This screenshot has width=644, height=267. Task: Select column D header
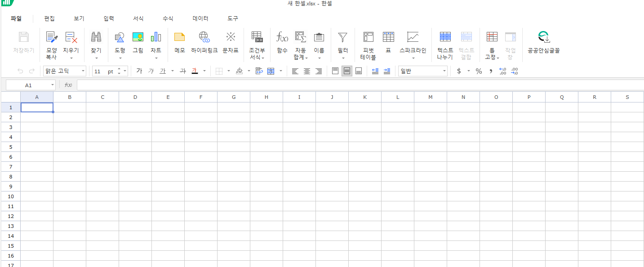(x=135, y=97)
